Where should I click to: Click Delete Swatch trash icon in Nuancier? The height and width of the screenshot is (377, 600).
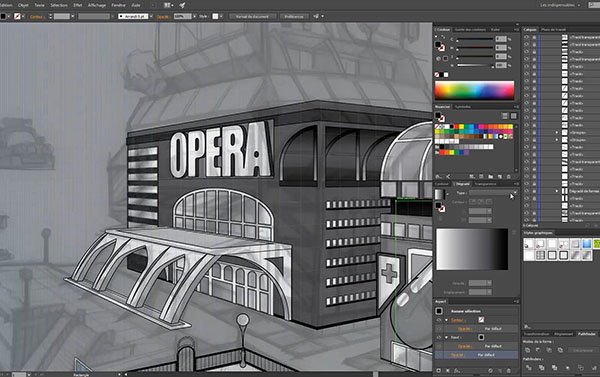click(x=509, y=176)
